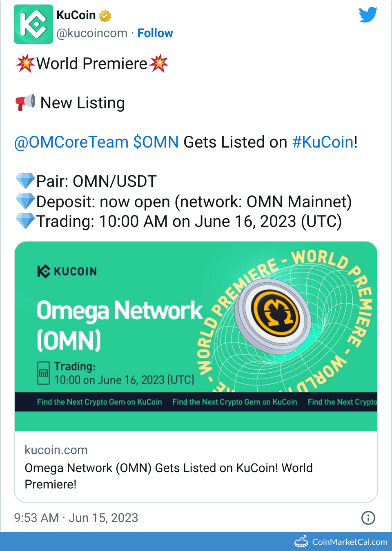Open the kucoin.com link card domain
This screenshot has height=551, width=392.
56,450
